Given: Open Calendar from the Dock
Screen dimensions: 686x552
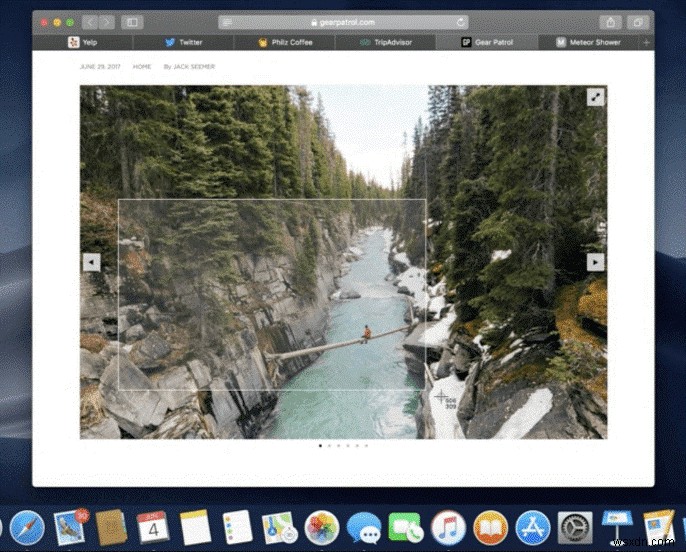Looking at the screenshot, I should click(153, 527).
